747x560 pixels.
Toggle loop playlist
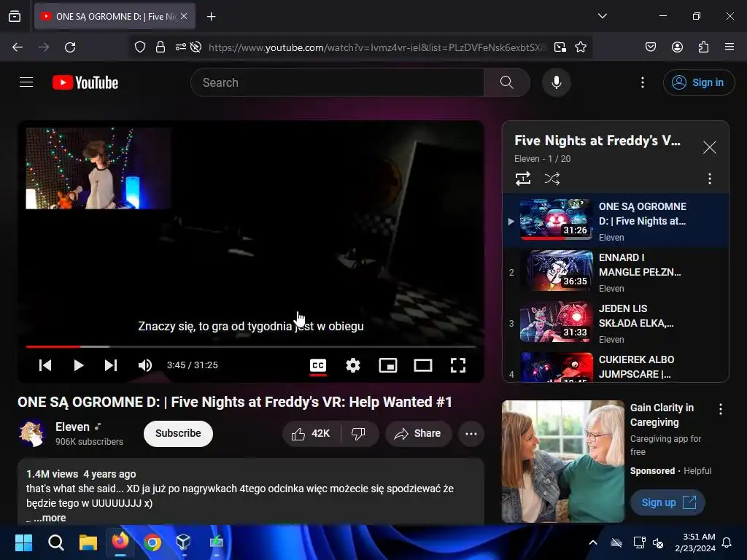(523, 179)
